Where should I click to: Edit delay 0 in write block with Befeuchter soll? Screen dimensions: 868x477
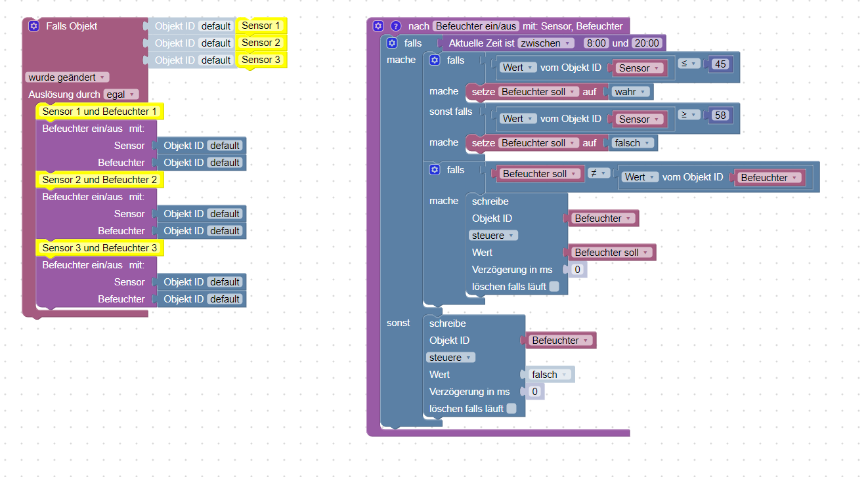pyautogui.click(x=577, y=270)
